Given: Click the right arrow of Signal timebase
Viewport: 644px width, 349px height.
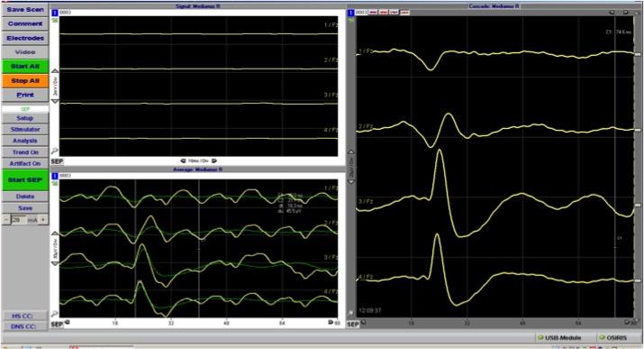Looking at the screenshot, I should pos(214,161).
